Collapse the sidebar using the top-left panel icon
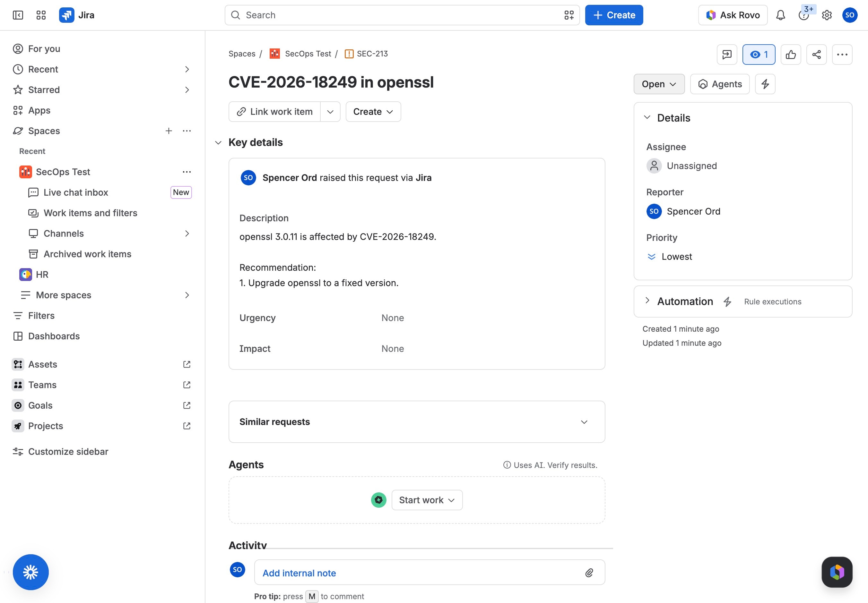868x603 pixels. click(18, 15)
